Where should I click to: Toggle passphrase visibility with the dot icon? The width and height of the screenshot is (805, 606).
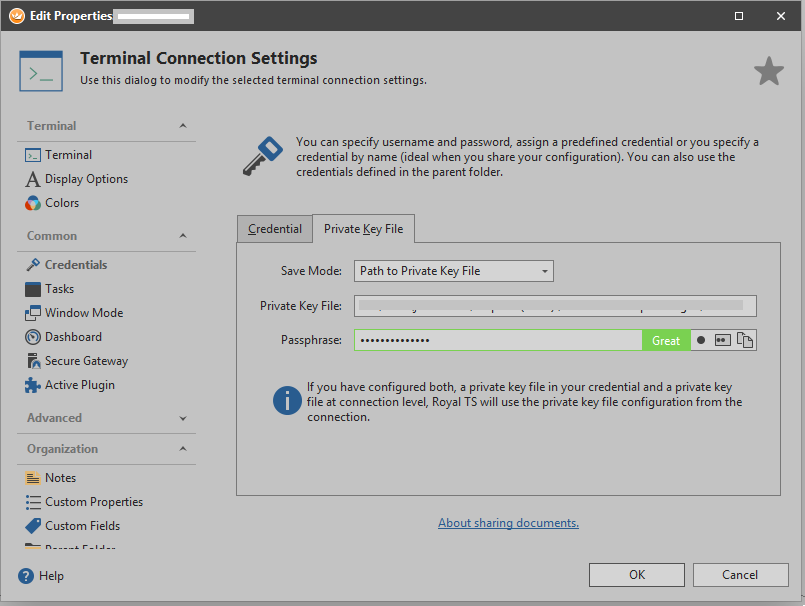(x=701, y=340)
